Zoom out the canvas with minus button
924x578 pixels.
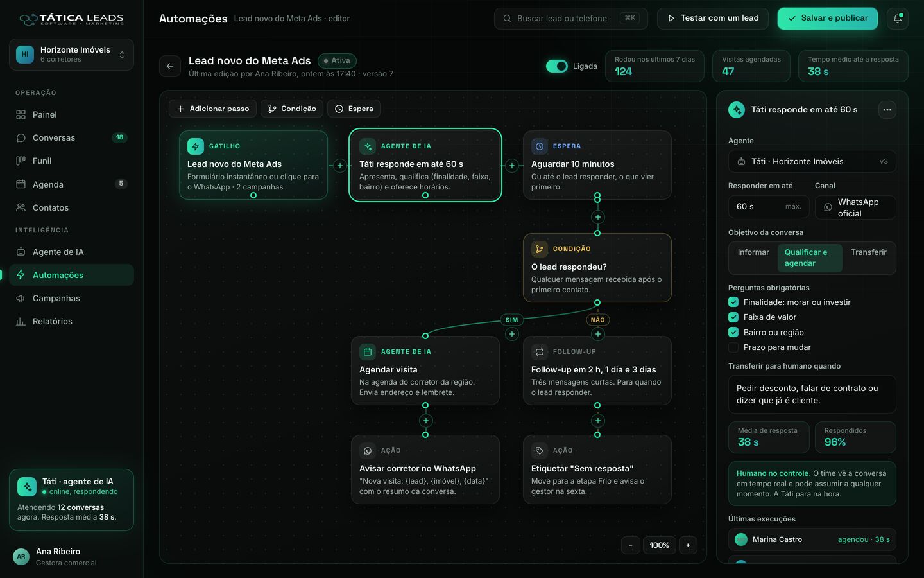[631, 545]
